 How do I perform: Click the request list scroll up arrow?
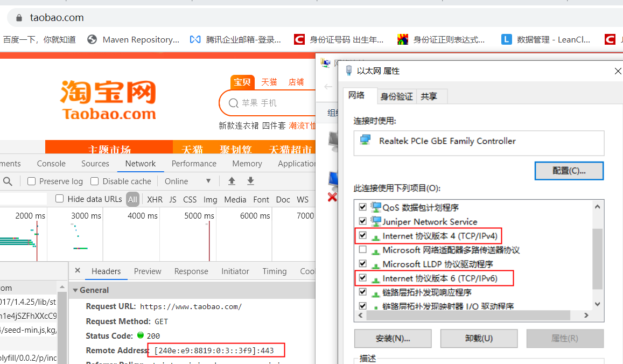[62, 286]
